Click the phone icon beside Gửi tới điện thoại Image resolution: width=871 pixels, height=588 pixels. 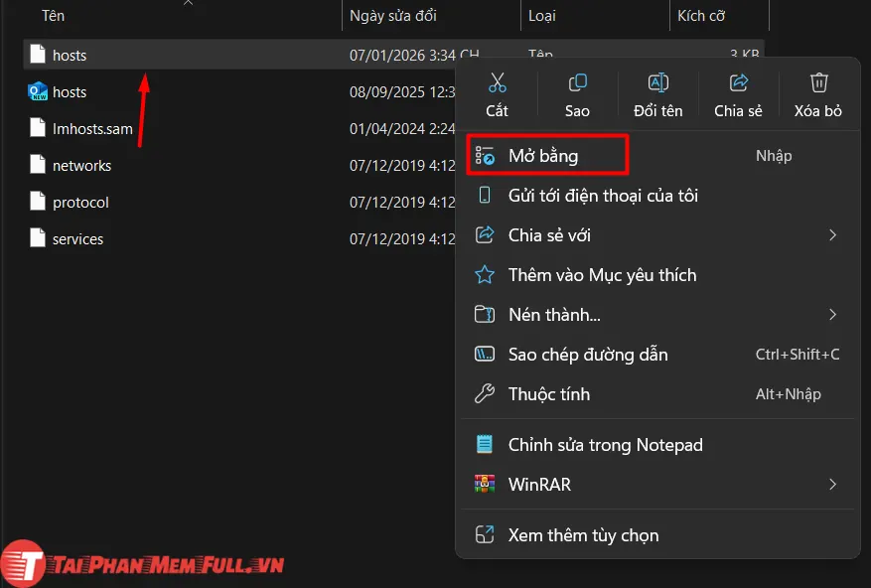[486, 196]
